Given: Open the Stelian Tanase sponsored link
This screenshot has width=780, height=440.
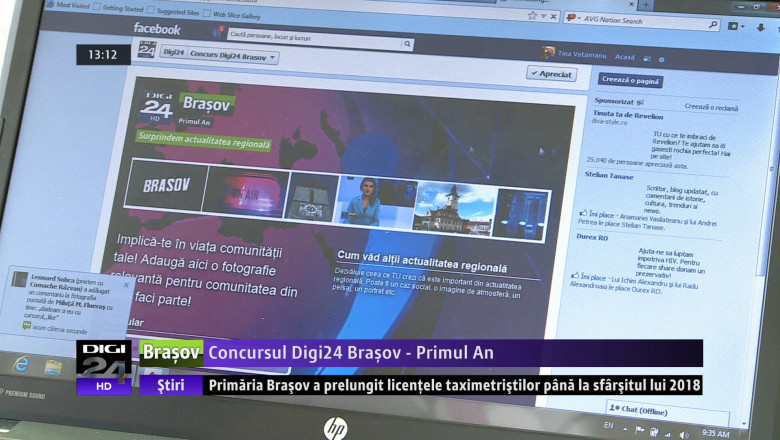Looking at the screenshot, I should click(609, 176).
